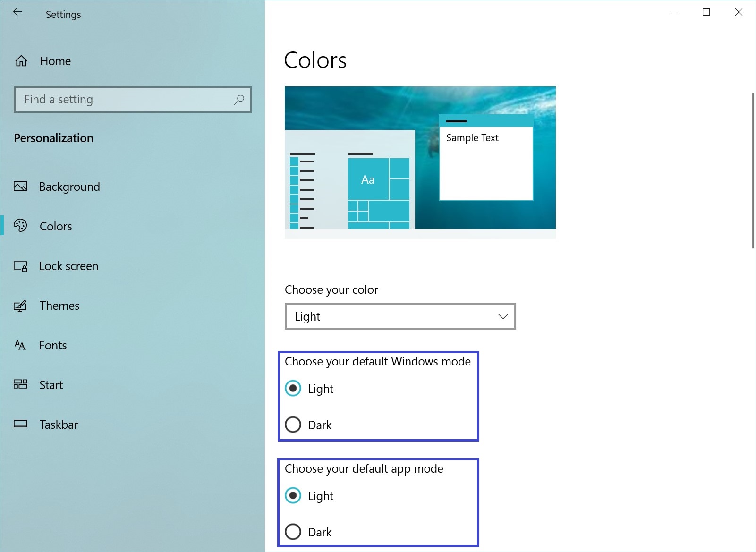756x552 pixels.
Task: Select Dark for default Windows mode
Action: pyautogui.click(x=293, y=425)
